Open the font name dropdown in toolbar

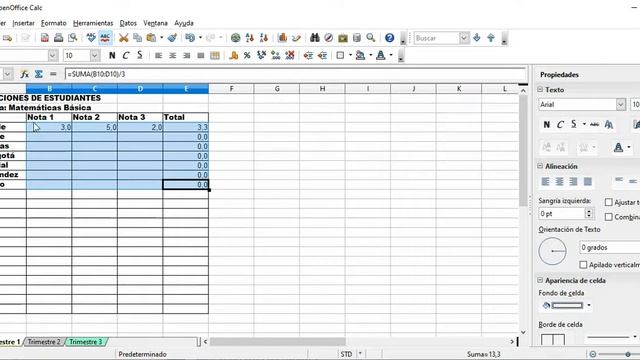click(x=53, y=56)
